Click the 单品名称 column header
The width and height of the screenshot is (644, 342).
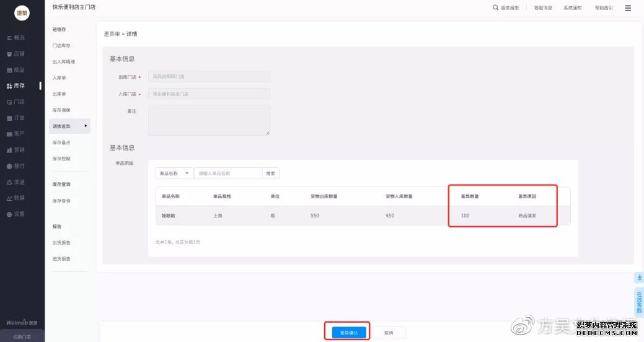click(x=170, y=196)
